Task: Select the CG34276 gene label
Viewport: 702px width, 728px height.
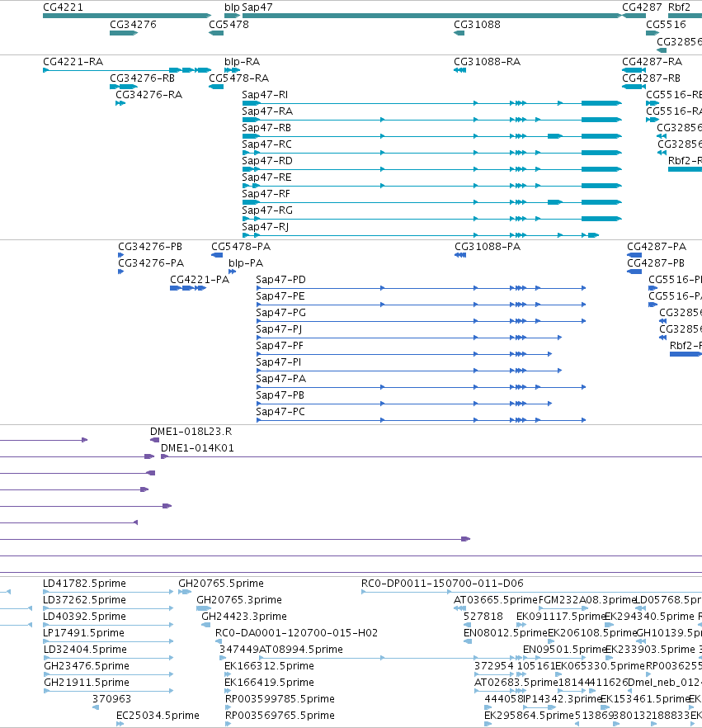Action: click(133, 25)
